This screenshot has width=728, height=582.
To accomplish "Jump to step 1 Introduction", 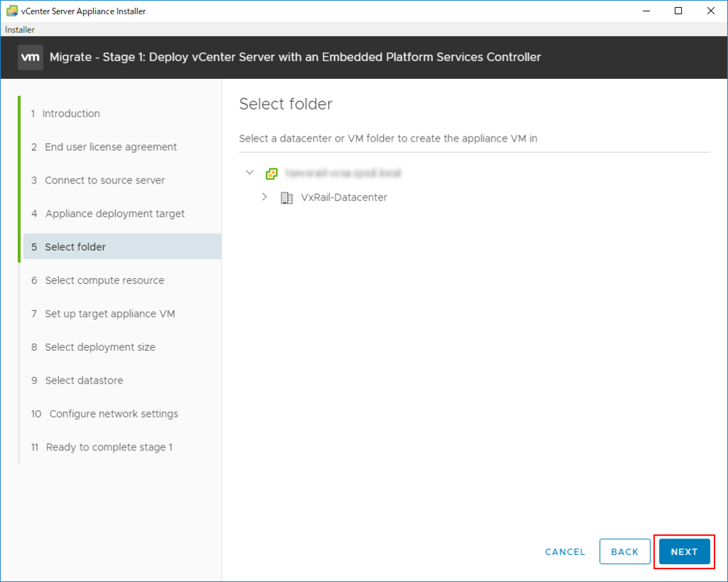I will coord(70,114).
